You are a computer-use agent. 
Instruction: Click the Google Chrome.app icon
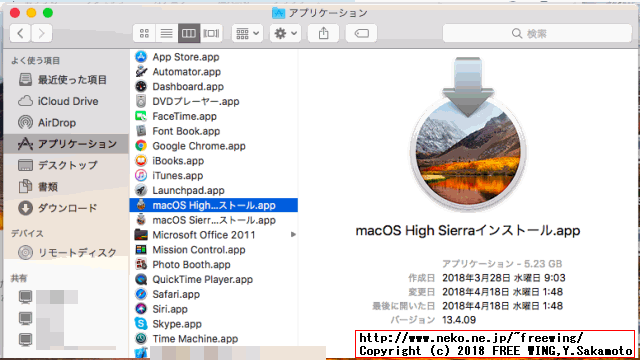pyautogui.click(x=141, y=146)
